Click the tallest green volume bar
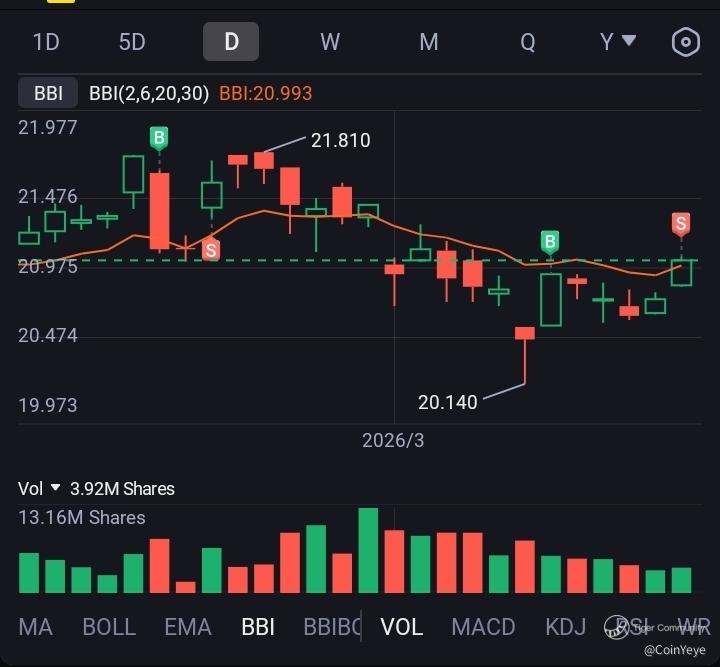 point(368,551)
